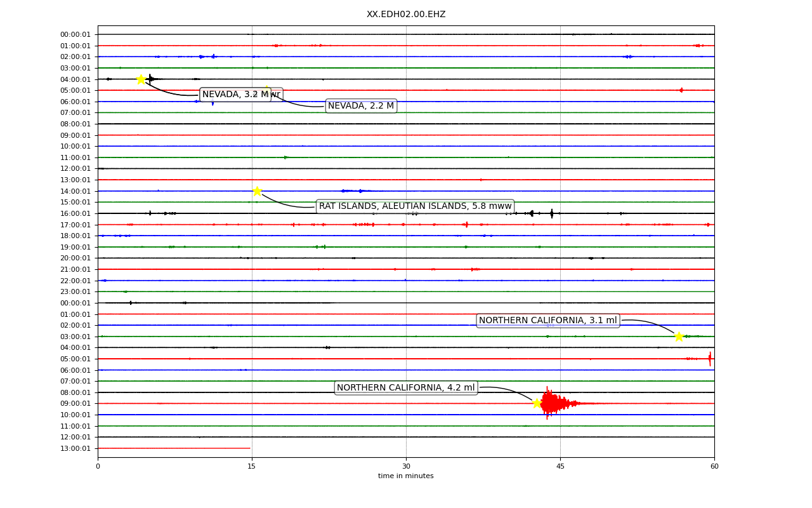Click the NORTHERN CALIFORNIA, 3.1 ml label
The image size is (812, 508).
pyautogui.click(x=547, y=321)
